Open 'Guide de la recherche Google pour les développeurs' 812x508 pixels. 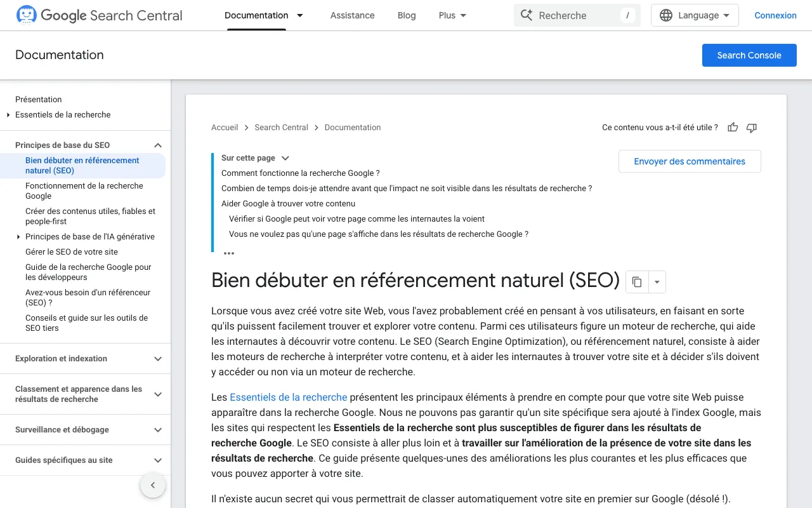pos(88,272)
